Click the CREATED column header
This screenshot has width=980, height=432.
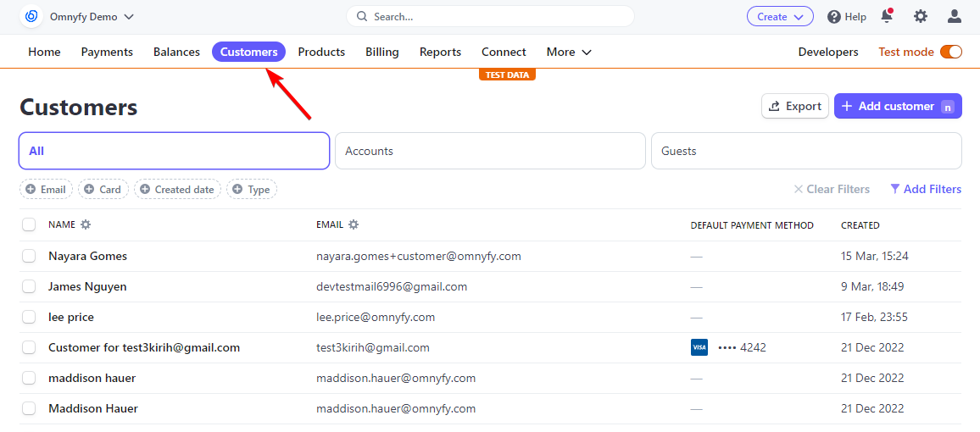coord(860,225)
